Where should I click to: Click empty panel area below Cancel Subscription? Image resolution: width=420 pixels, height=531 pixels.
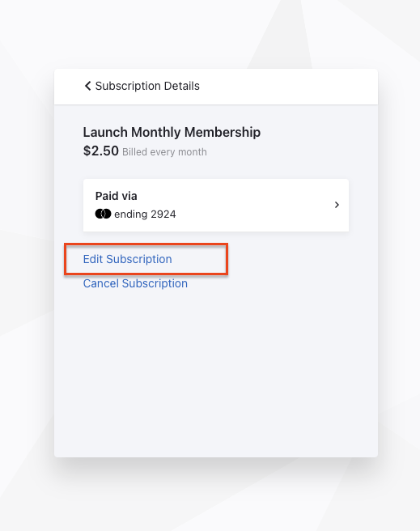pyautogui.click(x=216, y=372)
